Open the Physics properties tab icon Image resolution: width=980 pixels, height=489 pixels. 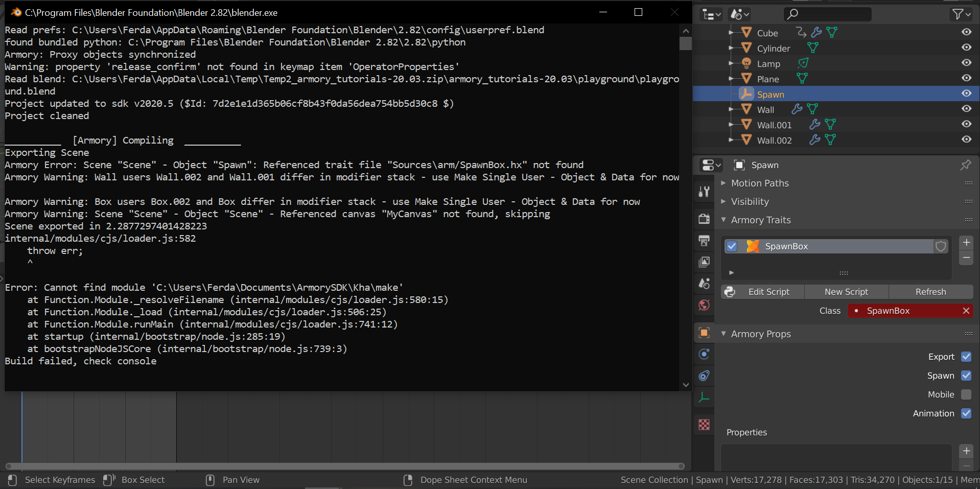[704, 354]
